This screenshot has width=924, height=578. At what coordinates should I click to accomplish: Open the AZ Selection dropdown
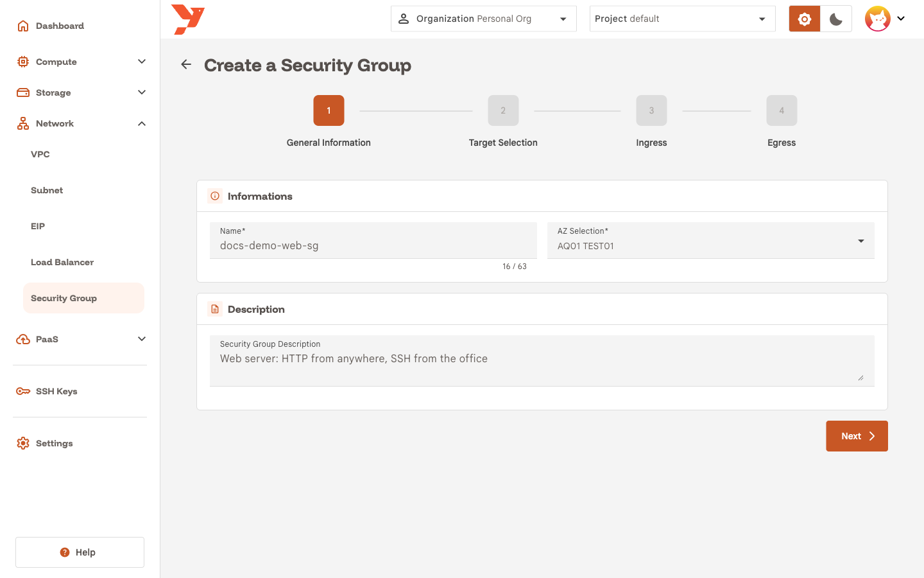pyautogui.click(x=711, y=241)
